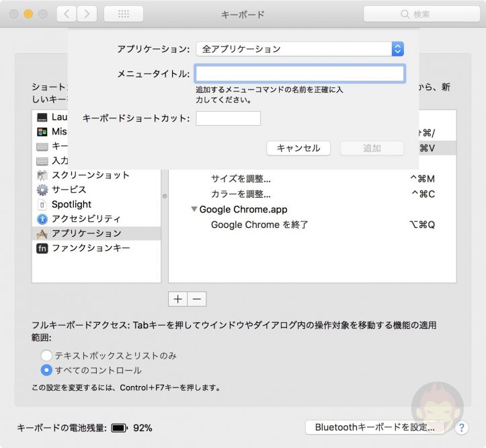Click the keyboard battery level icon
This screenshot has height=448, width=486.
[120, 428]
